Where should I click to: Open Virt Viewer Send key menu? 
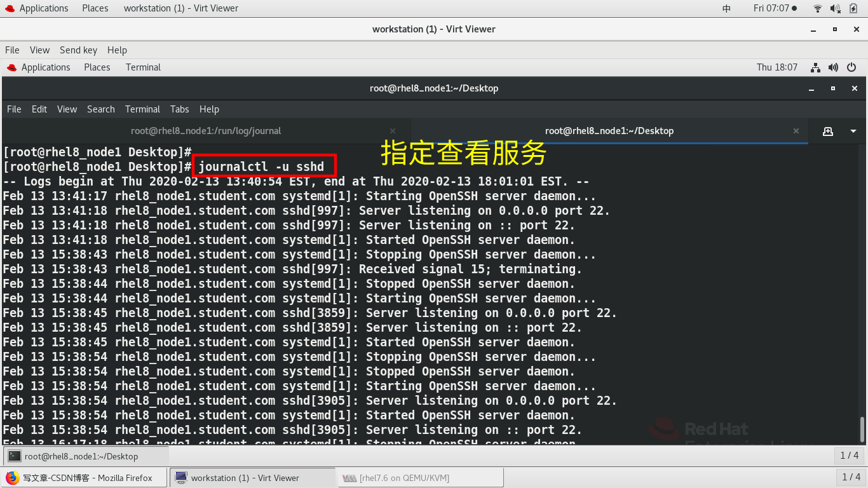click(78, 50)
